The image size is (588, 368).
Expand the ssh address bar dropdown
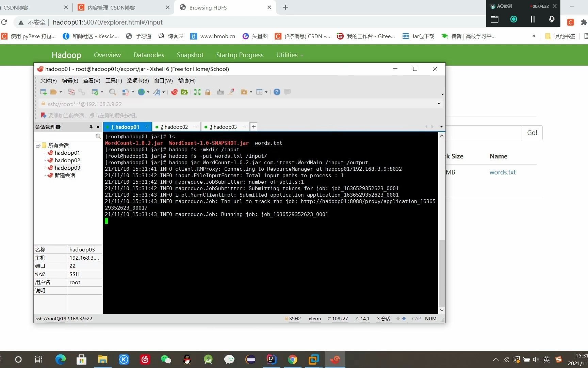point(439,104)
